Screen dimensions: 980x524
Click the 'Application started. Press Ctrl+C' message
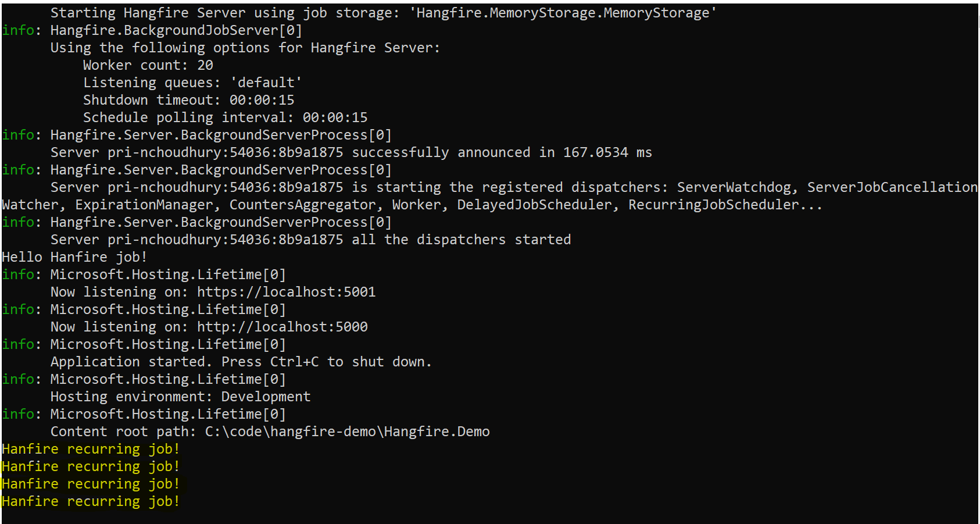tap(241, 362)
